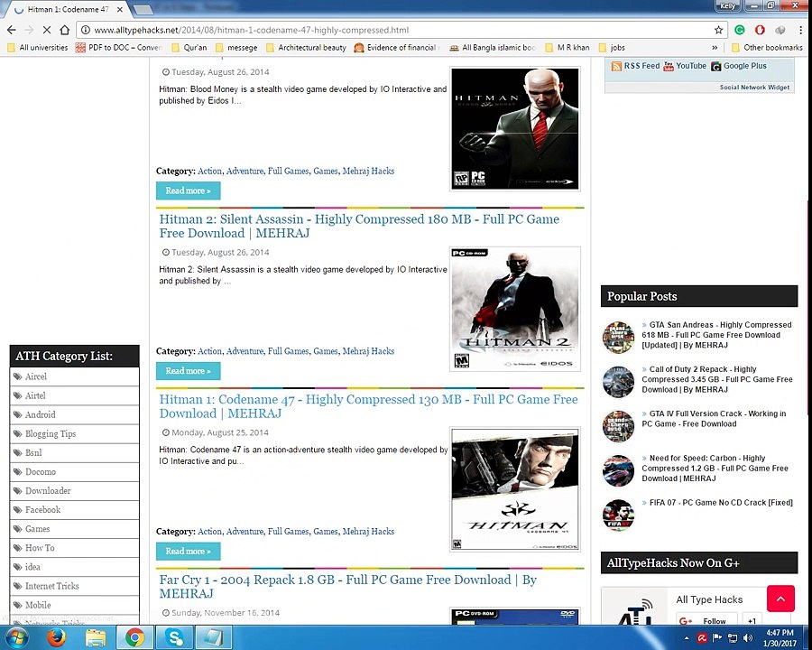Click Read more under Hitman 2 post
The height and width of the screenshot is (650, 812).
tap(188, 371)
